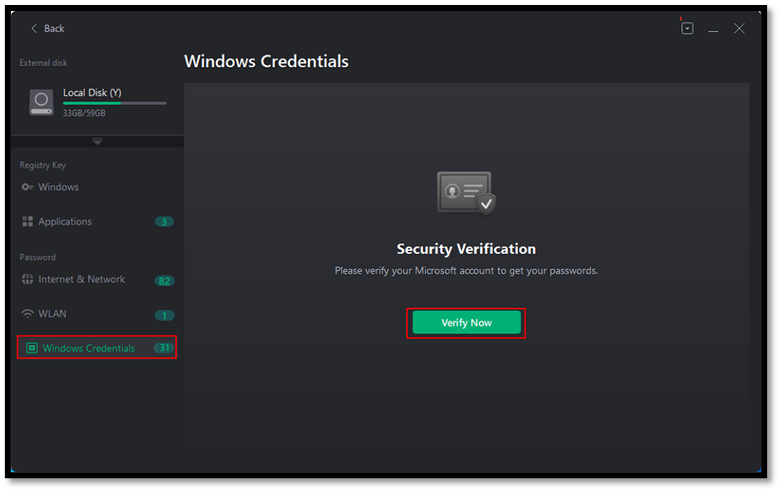Click the 33GB/59GB disk size text
The width and height of the screenshot is (780, 491).
[x=84, y=113]
